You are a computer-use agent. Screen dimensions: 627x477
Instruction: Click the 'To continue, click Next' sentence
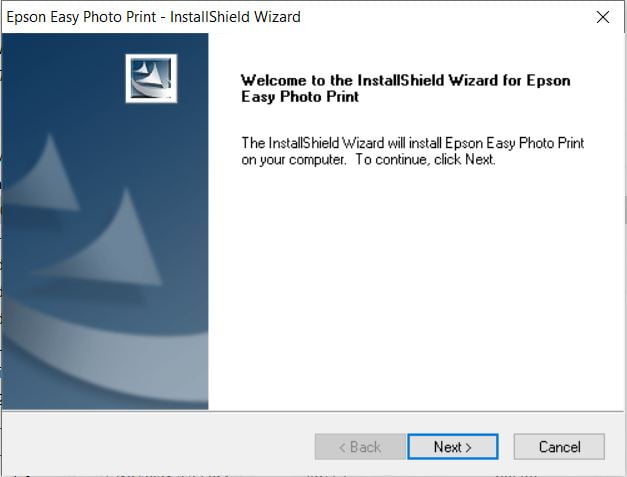425,160
